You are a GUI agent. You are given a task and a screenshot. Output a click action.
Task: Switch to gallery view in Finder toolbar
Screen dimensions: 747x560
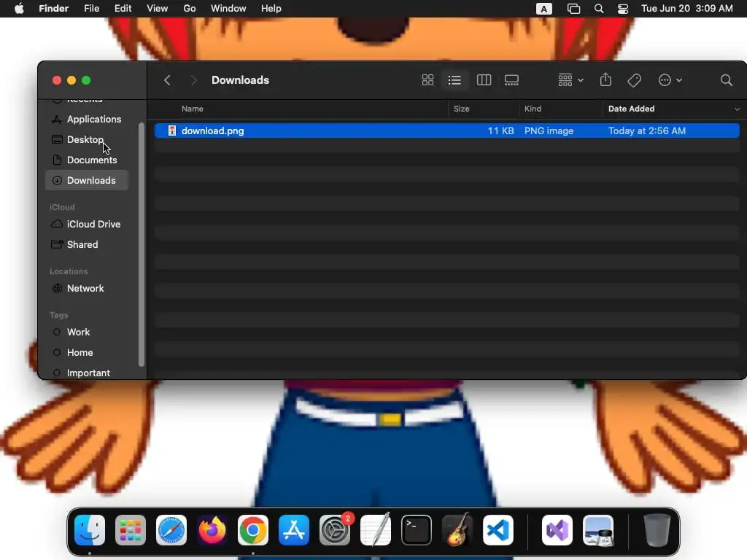pos(511,80)
